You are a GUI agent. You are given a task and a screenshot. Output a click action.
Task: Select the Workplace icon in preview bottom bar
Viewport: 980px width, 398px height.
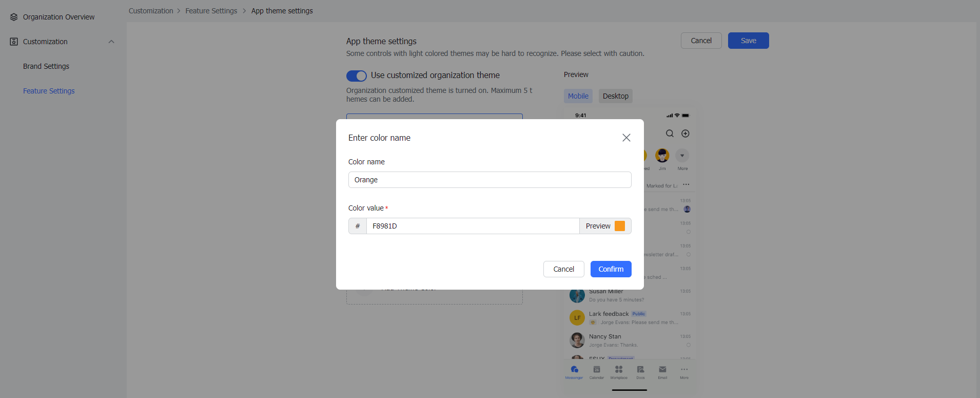(x=619, y=369)
